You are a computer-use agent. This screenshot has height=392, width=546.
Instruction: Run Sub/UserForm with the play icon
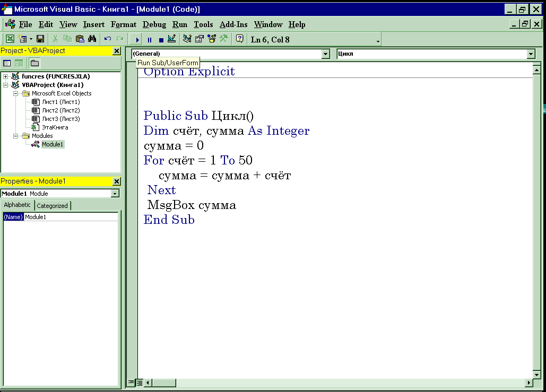point(137,40)
